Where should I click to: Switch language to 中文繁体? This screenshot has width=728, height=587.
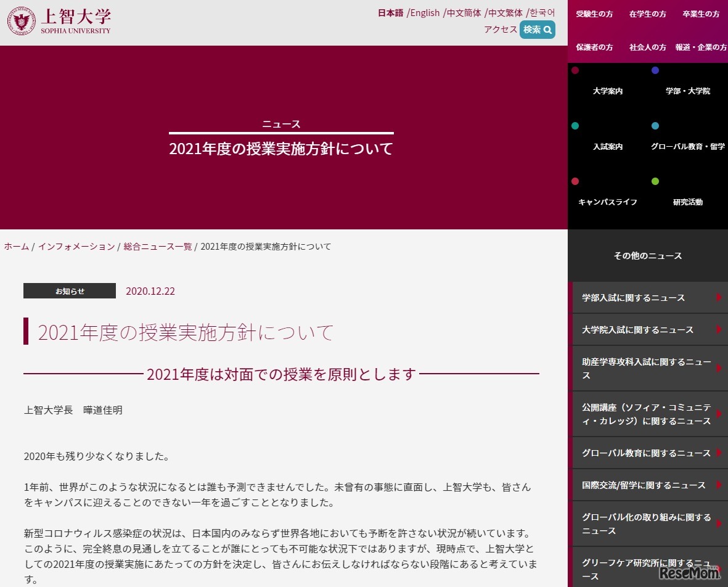505,12
